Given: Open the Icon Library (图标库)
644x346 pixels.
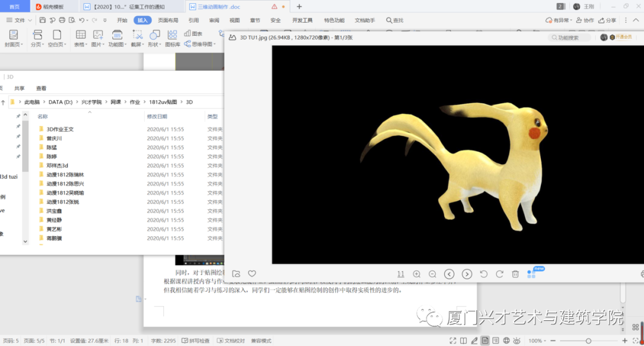Looking at the screenshot, I should (172, 39).
